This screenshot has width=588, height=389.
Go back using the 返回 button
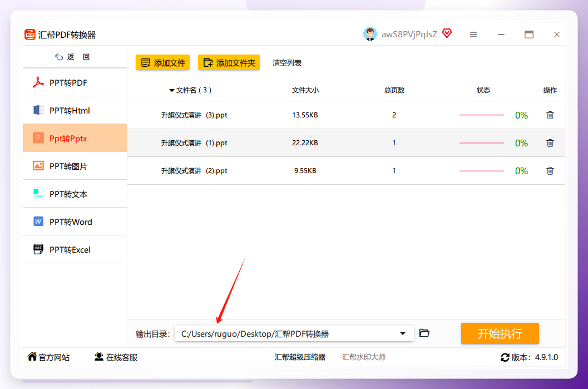72,57
